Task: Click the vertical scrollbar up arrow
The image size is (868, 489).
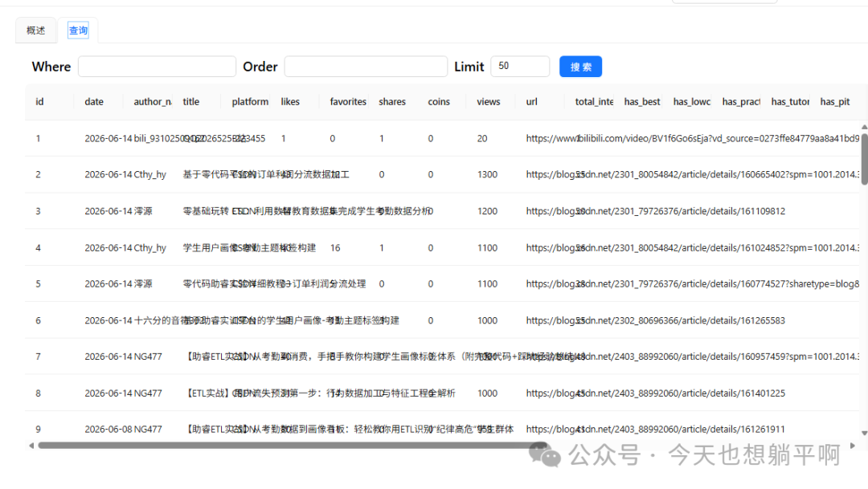Action: click(x=864, y=127)
